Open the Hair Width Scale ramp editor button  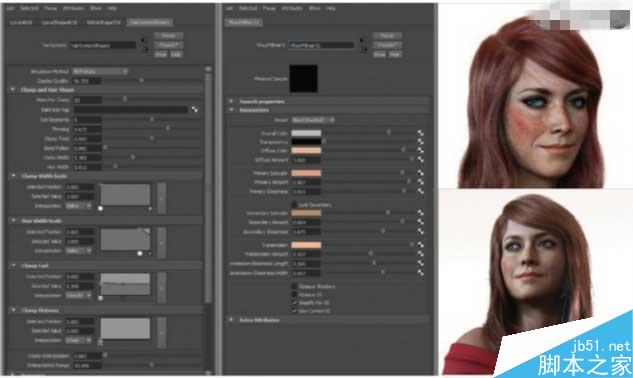(162, 242)
